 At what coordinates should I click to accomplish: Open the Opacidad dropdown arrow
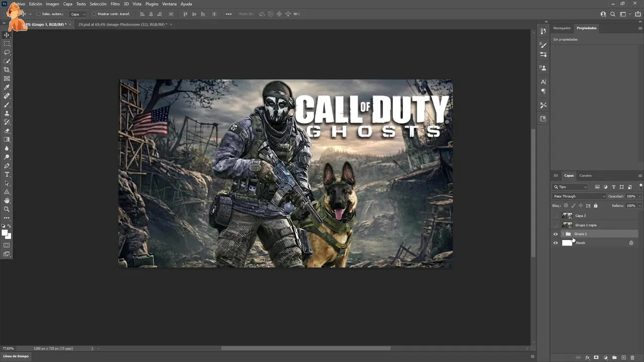[639, 197]
